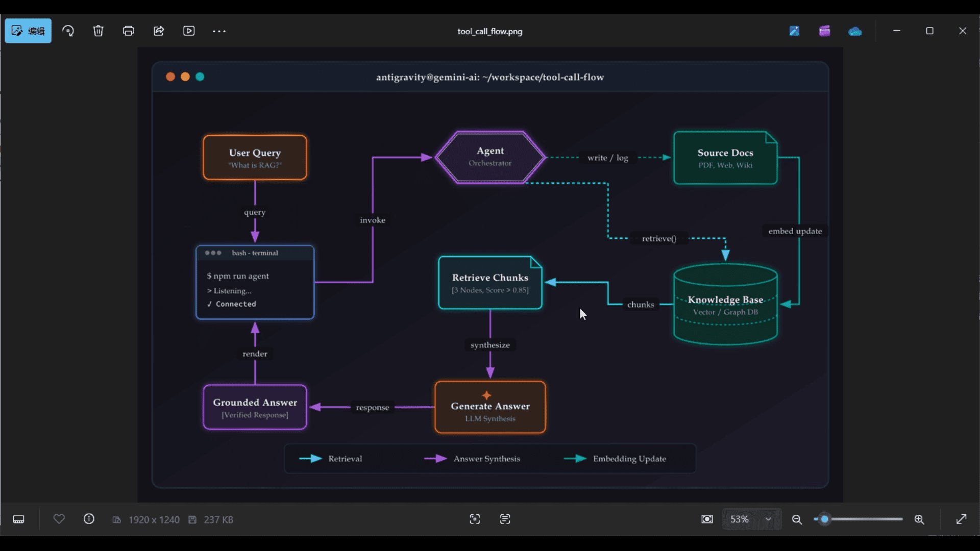The width and height of the screenshot is (980, 551).
Task: Activate the focus scan icon
Action: pyautogui.click(x=475, y=519)
